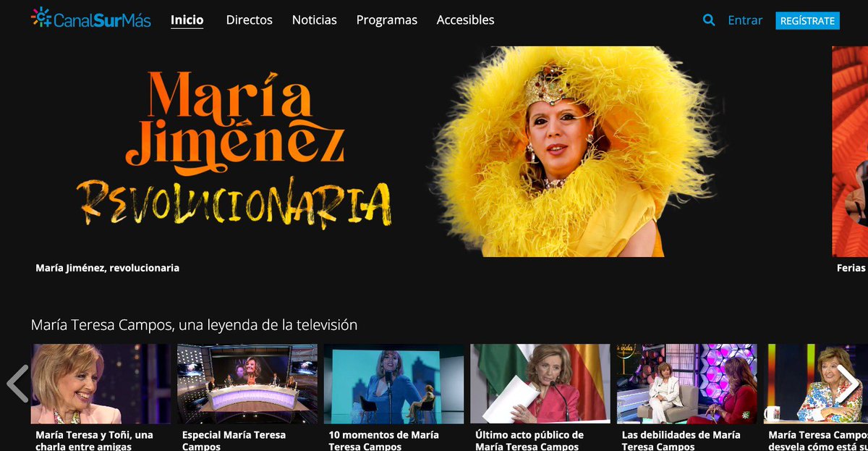Open the Directos section
Screen dimensions: 868x451
(250, 20)
